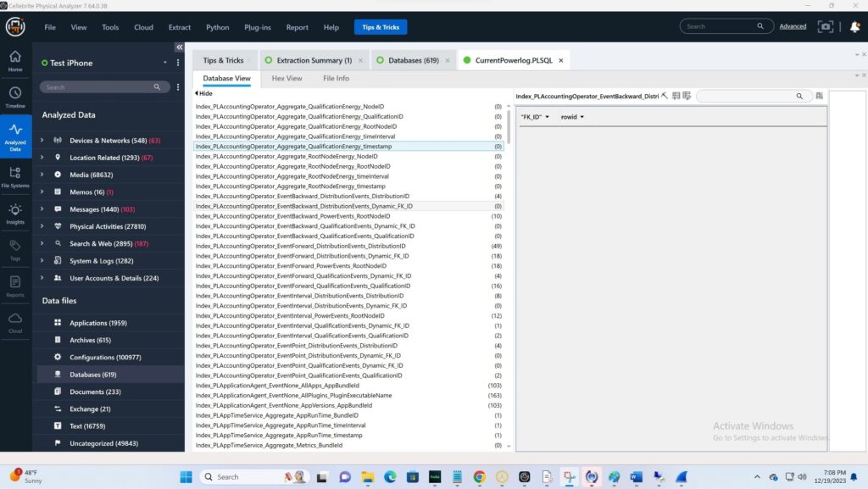Switch to the Extraction Summary (1) tab

314,60
